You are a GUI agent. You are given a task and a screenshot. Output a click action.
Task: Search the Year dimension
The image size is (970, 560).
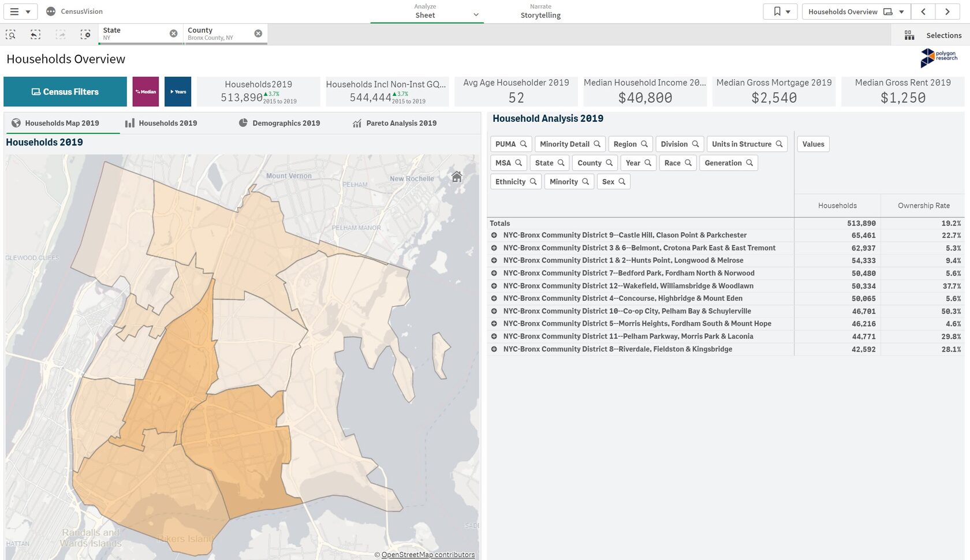(639, 163)
